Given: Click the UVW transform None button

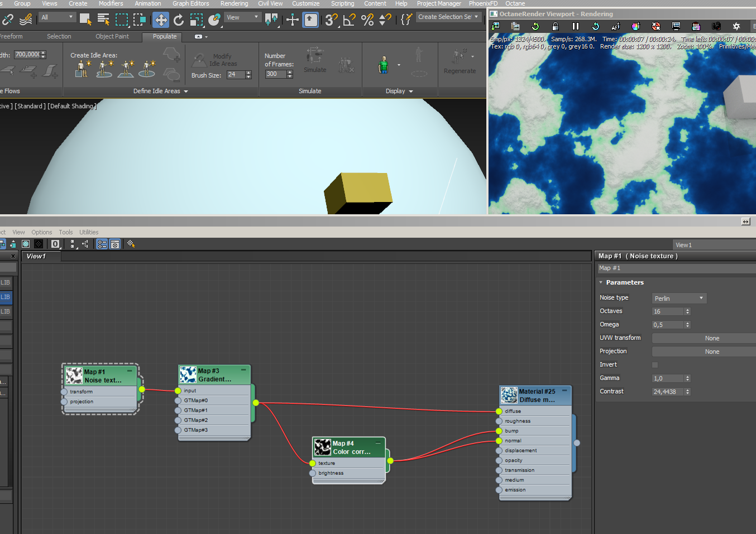Looking at the screenshot, I should pos(705,338).
